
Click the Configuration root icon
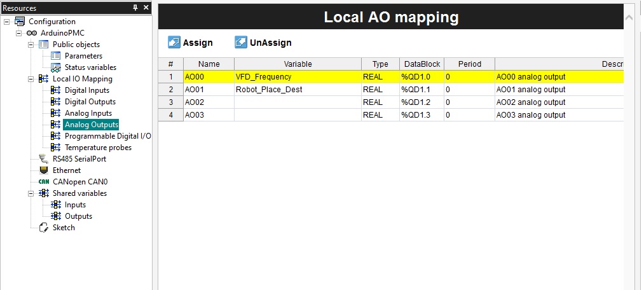pyautogui.click(x=19, y=22)
